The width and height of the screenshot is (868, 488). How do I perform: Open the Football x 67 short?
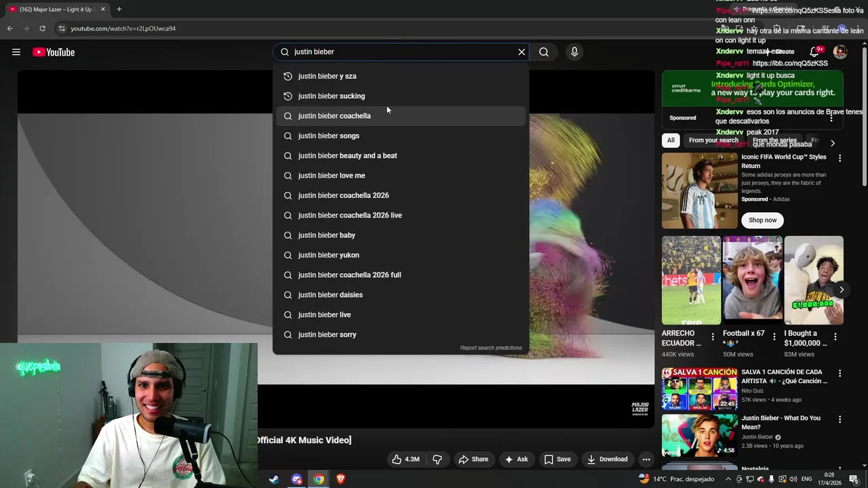[x=752, y=280]
